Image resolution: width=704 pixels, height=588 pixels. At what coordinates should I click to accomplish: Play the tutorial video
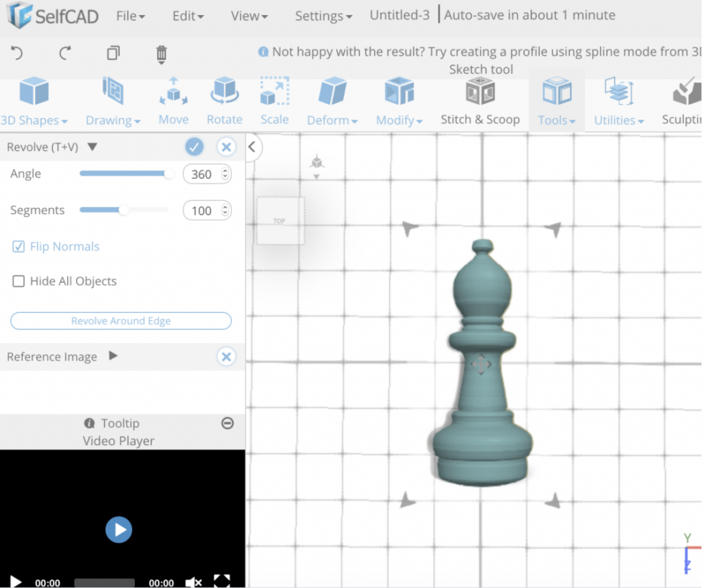(x=118, y=530)
